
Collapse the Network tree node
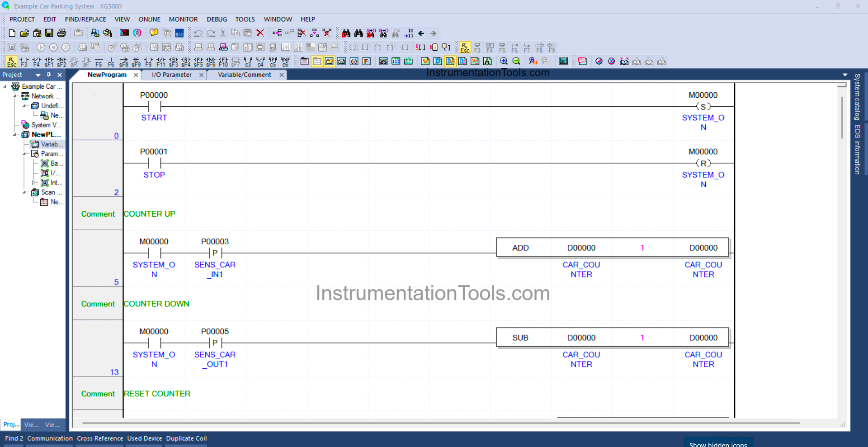pyautogui.click(x=14, y=96)
